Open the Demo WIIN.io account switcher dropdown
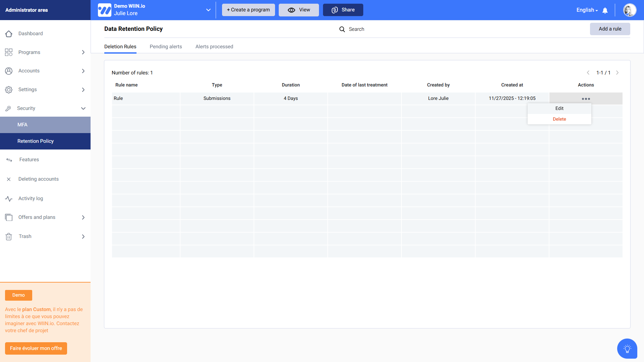 point(208,10)
